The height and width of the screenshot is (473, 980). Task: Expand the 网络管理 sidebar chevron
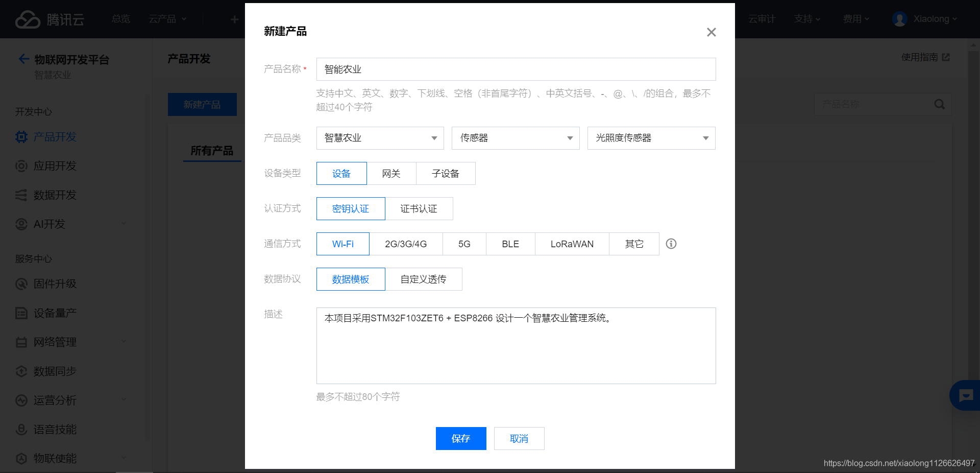[x=124, y=342]
